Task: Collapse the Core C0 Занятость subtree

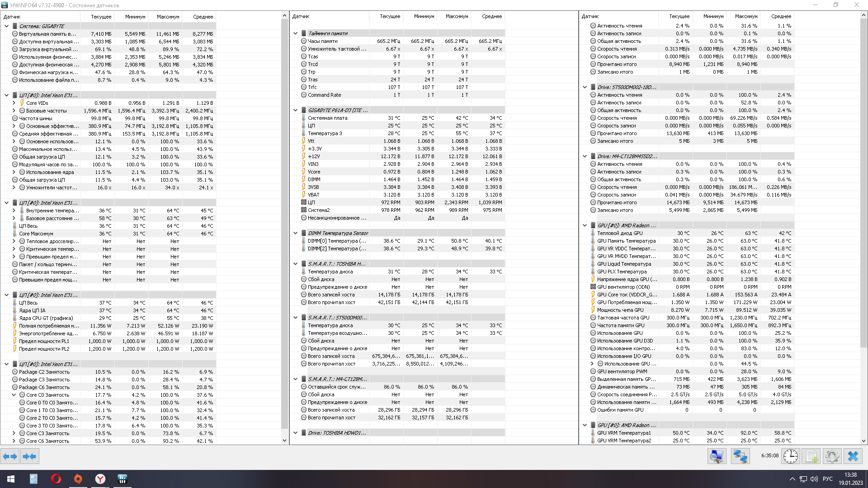Action: pos(14,395)
